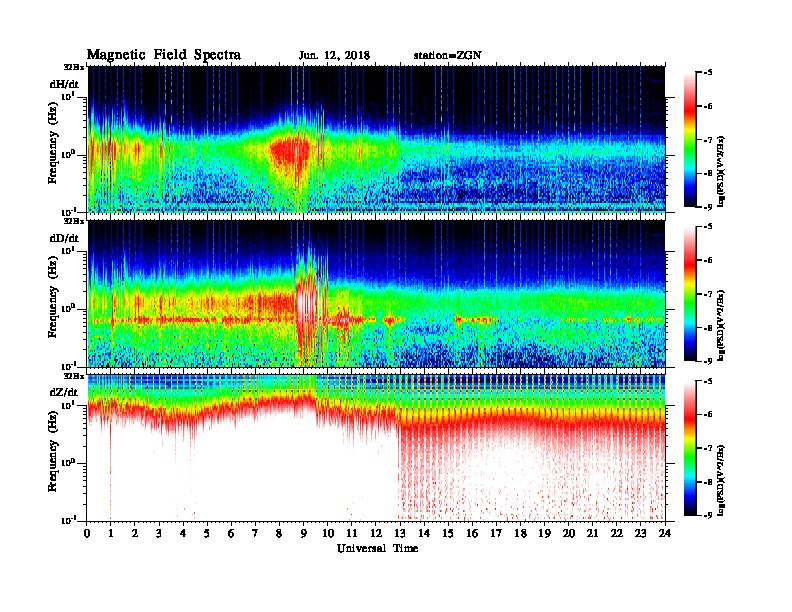
Task: Click hour "8" on the Universal Time axis
Action: click(x=279, y=533)
